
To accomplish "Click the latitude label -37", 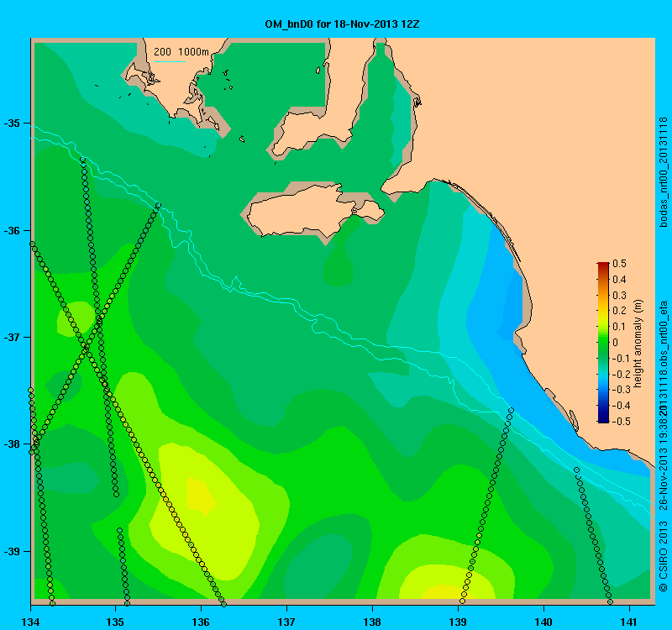I will point(12,338).
